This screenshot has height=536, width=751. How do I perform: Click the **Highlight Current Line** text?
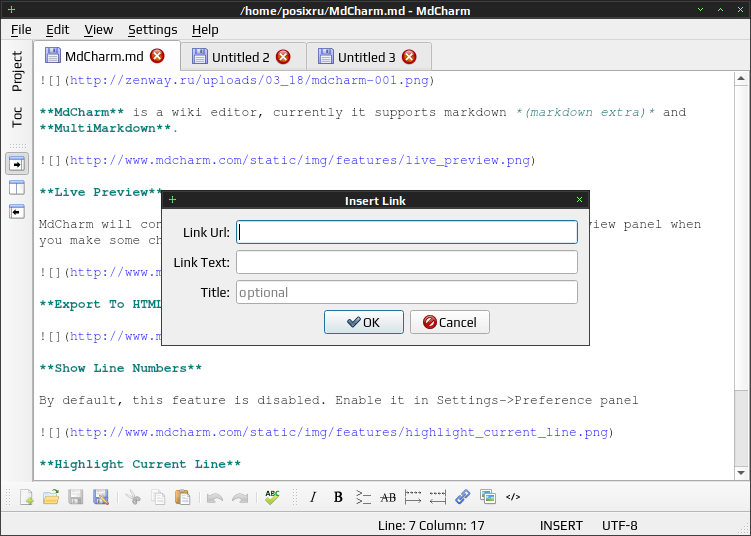[x=140, y=464]
